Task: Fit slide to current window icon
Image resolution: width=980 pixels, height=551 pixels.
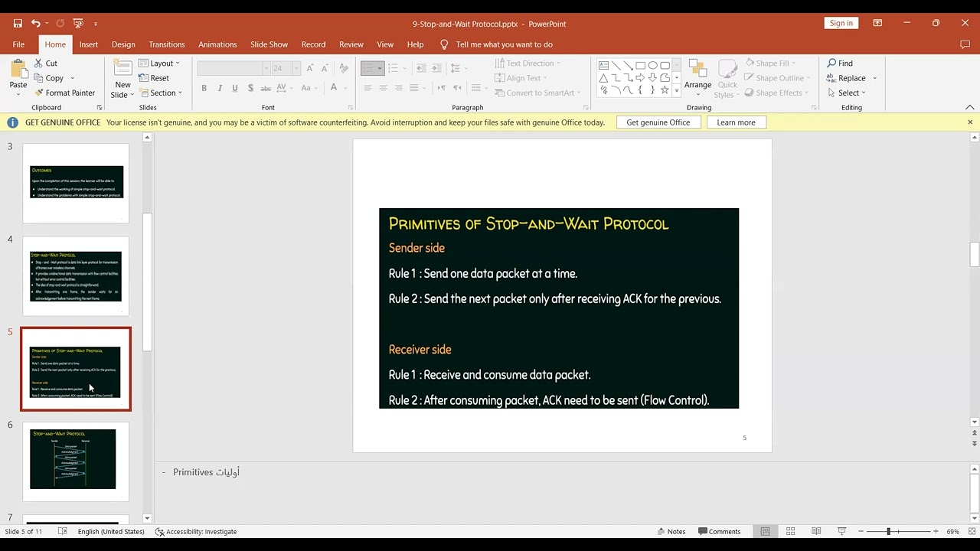Action: click(971, 532)
